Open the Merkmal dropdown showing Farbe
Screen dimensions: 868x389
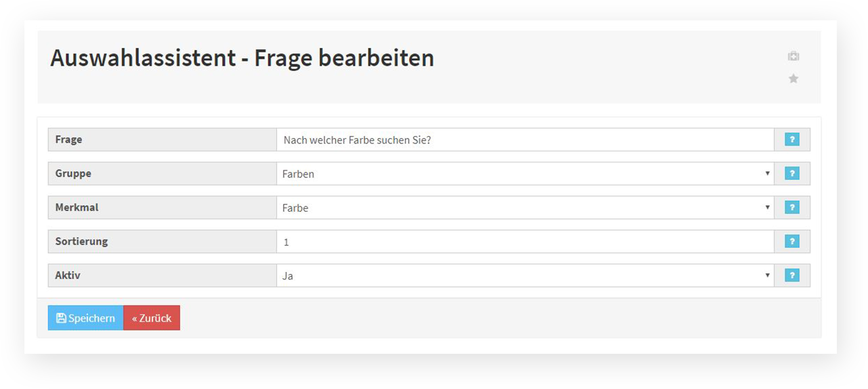point(525,208)
